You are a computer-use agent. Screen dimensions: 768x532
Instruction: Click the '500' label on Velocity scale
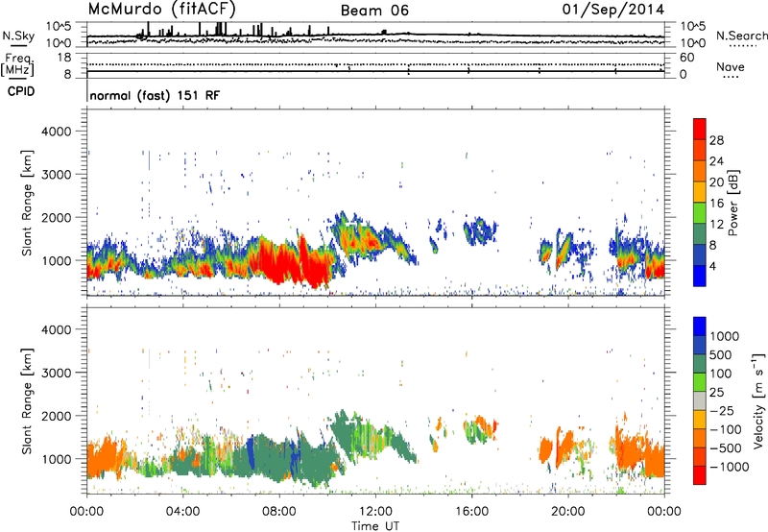[x=721, y=354]
